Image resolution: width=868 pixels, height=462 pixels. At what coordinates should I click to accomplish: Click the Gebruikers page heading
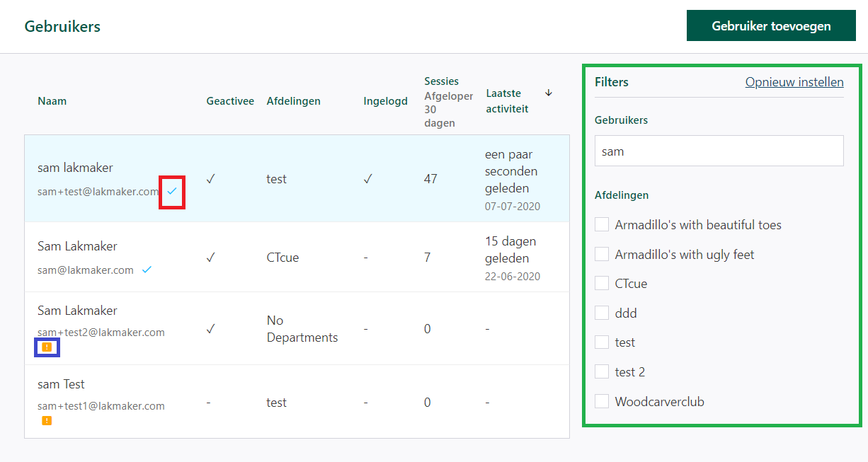[62, 26]
